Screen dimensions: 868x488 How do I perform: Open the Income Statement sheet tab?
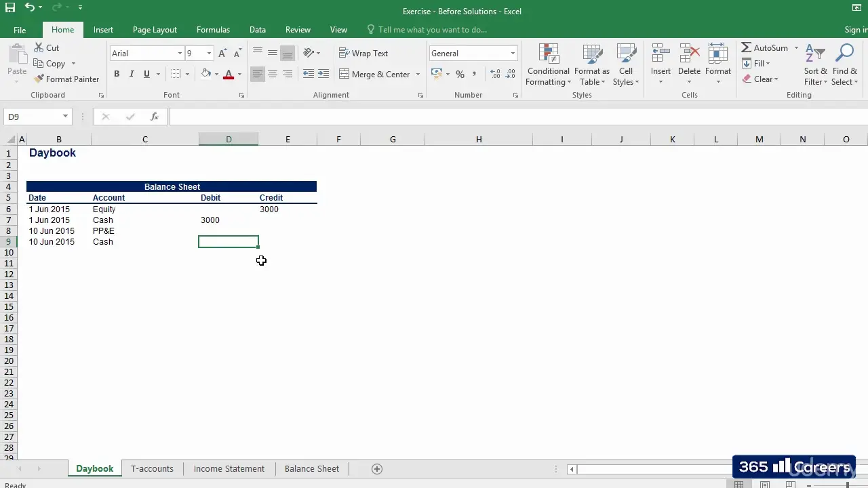(229, 468)
